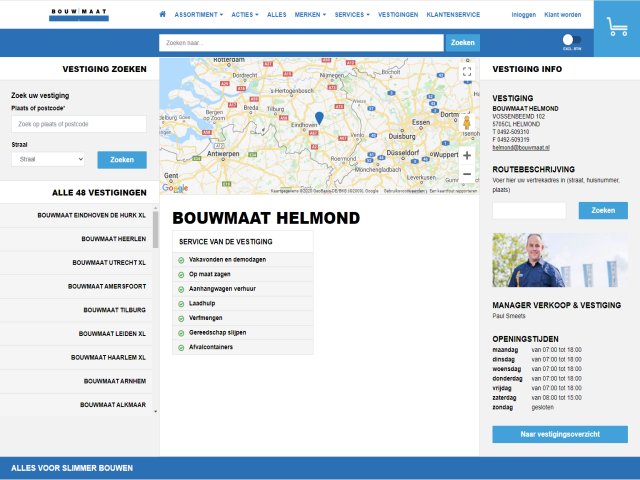Open the Straal radius dropdown

(49, 159)
